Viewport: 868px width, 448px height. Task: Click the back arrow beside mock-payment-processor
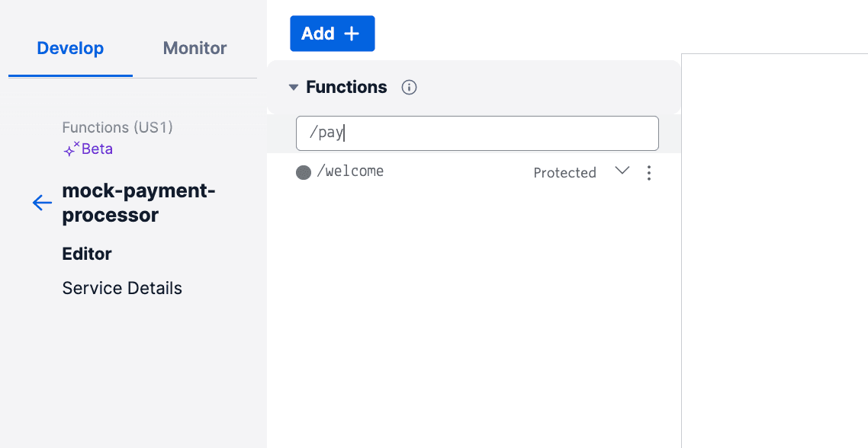[x=42, y=202]
